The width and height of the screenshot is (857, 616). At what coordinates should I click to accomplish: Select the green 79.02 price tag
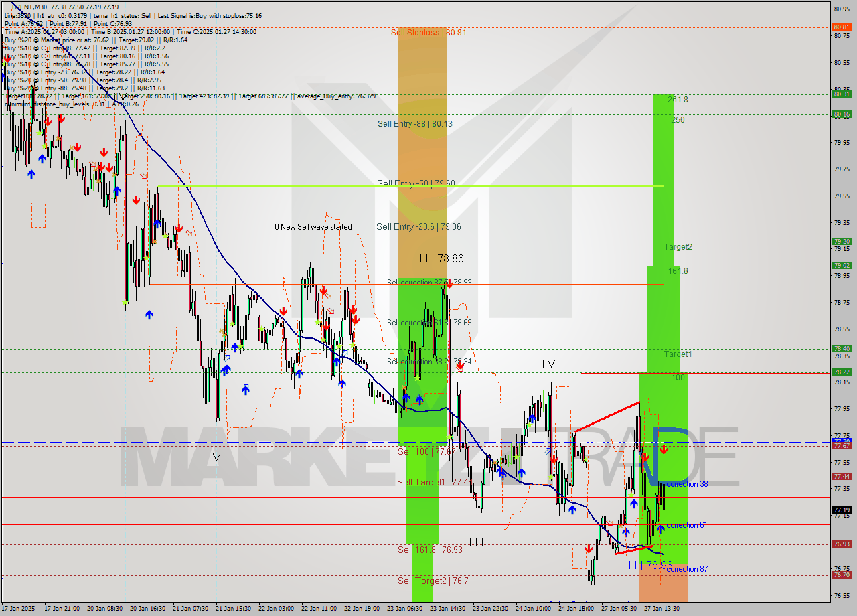pos(842,265)
